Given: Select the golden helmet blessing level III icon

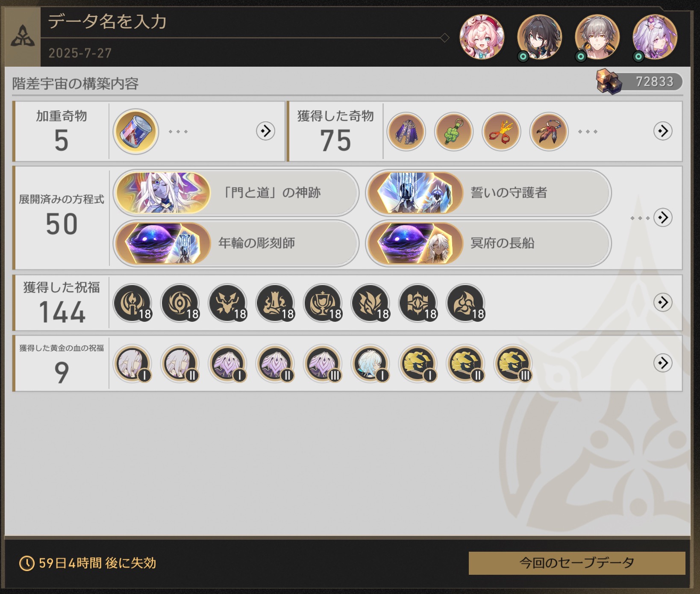Looking at the screenshot, I should [513, 364].
